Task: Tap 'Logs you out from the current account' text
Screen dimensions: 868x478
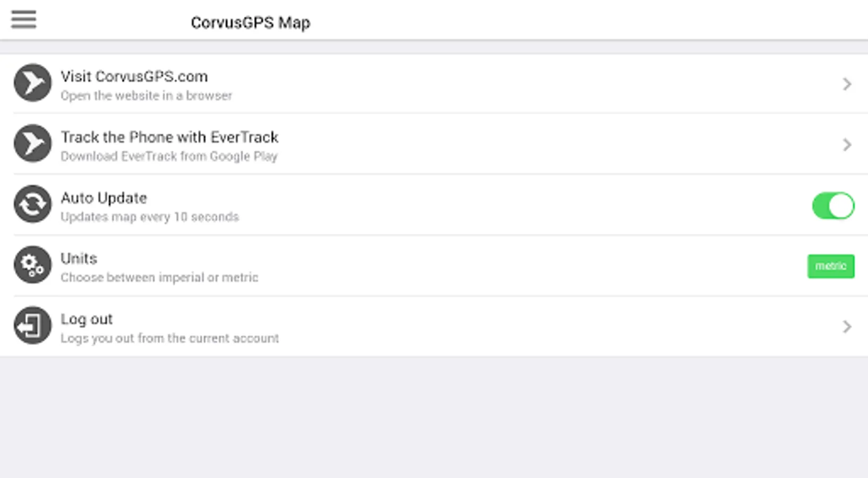Action: (x=169, y=338)
